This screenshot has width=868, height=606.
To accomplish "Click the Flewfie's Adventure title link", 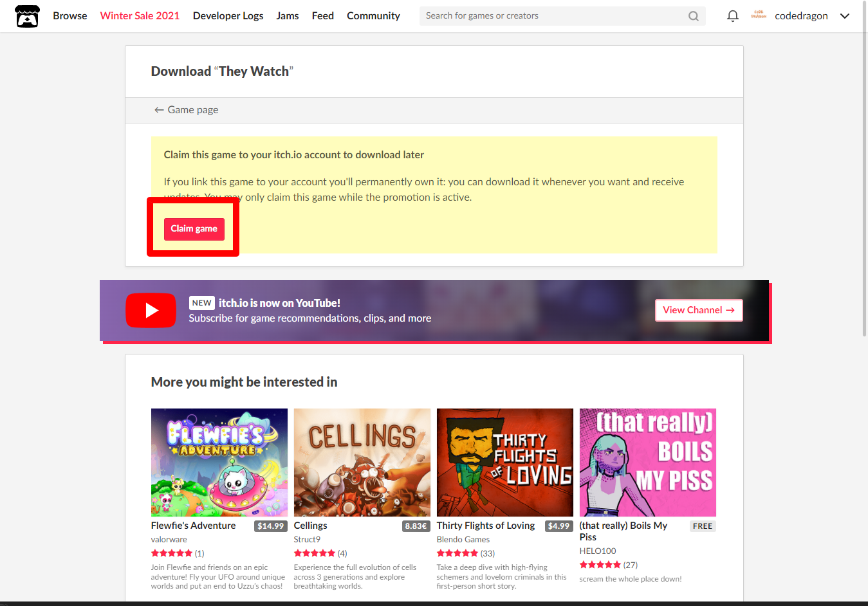I will (194, 526).
